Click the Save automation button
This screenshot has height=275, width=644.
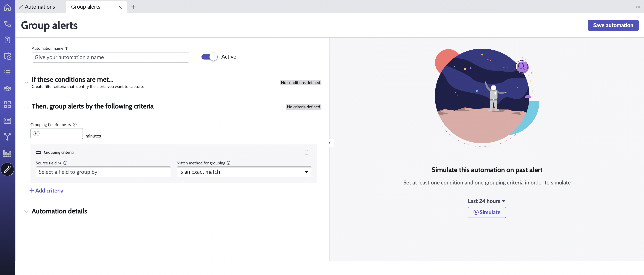(613, 25)
